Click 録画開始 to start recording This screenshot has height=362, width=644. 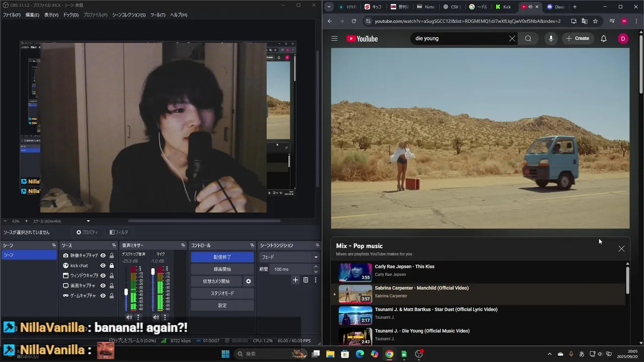pyautogui.click(x=222, y=269)
